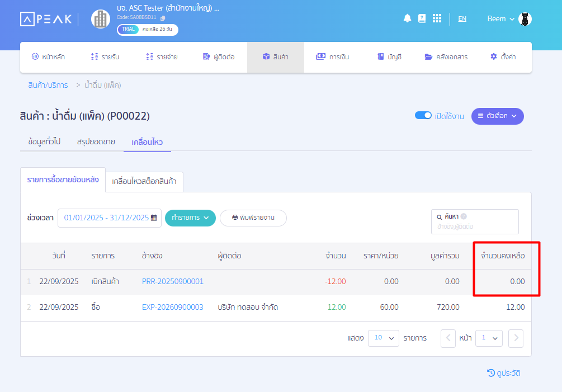Open the บัญชี menu
The height and width of the screenshot is (392, 562).
coord(389,57)
